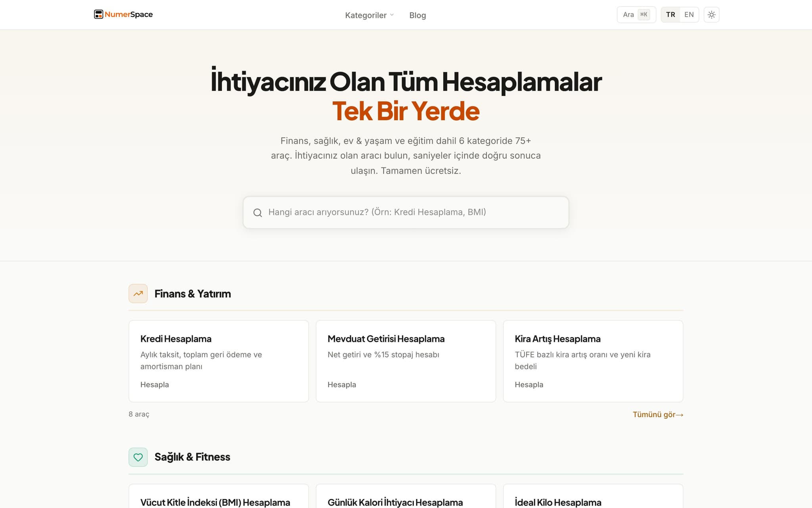Open the Blog page
Viewport: 812px width, 508px height.
(x=417, y=15)
